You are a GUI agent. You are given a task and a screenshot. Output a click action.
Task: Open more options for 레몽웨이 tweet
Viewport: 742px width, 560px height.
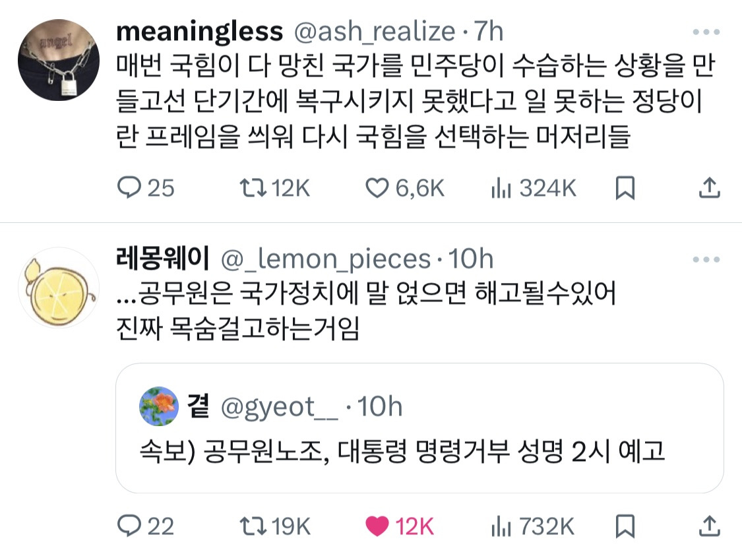pyautogui.click(x=706, y=260)
